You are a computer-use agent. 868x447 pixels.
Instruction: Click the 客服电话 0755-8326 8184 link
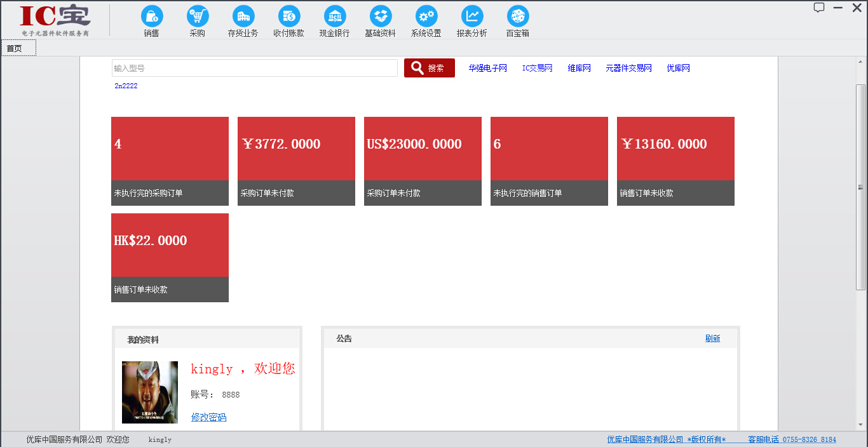click(792, 439)
